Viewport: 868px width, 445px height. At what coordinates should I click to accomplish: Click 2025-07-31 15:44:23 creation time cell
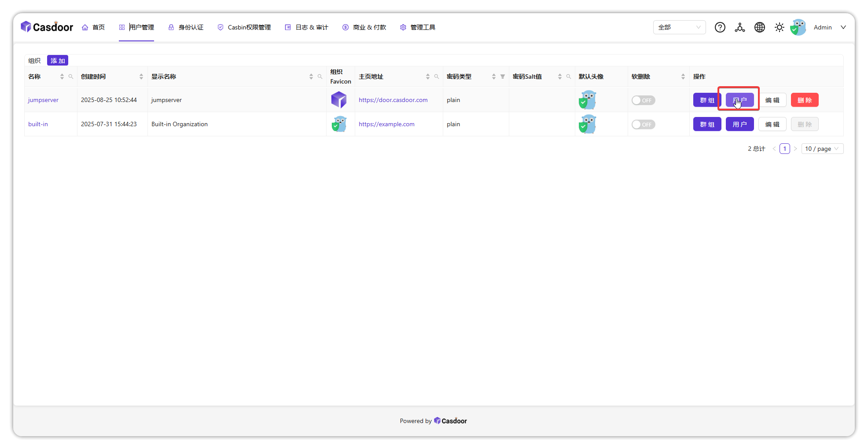(109, 124)
